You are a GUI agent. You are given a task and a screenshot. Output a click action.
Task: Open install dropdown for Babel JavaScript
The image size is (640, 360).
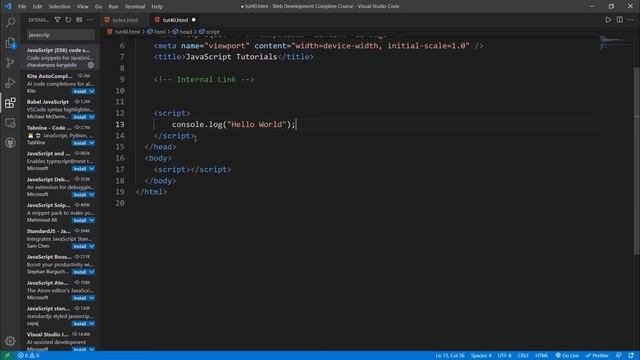tap(92, 117)
